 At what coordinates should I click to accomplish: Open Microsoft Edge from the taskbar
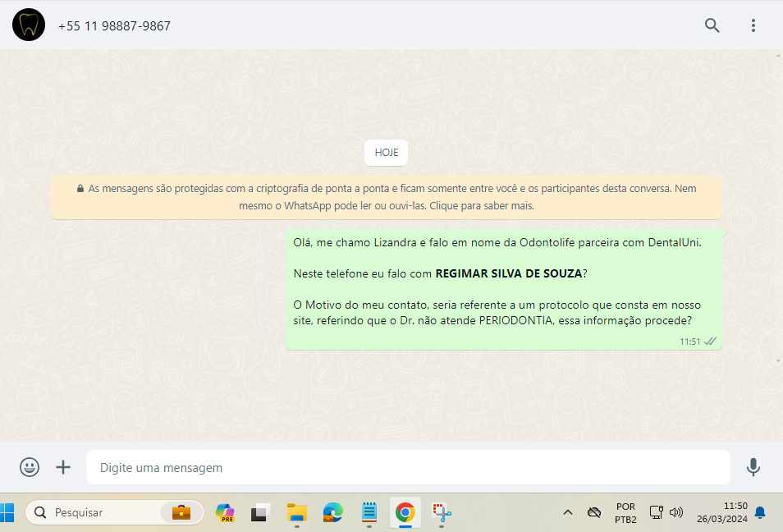click(x=332, y=512)
